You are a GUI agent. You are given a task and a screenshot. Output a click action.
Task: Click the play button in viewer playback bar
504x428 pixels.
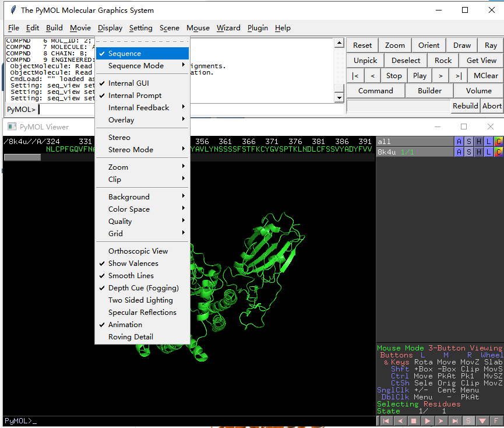428,420
